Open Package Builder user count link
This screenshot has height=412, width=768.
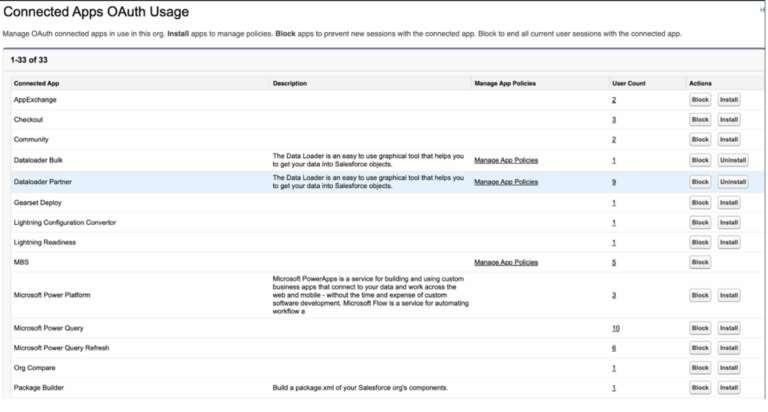[x=614, y=388]
